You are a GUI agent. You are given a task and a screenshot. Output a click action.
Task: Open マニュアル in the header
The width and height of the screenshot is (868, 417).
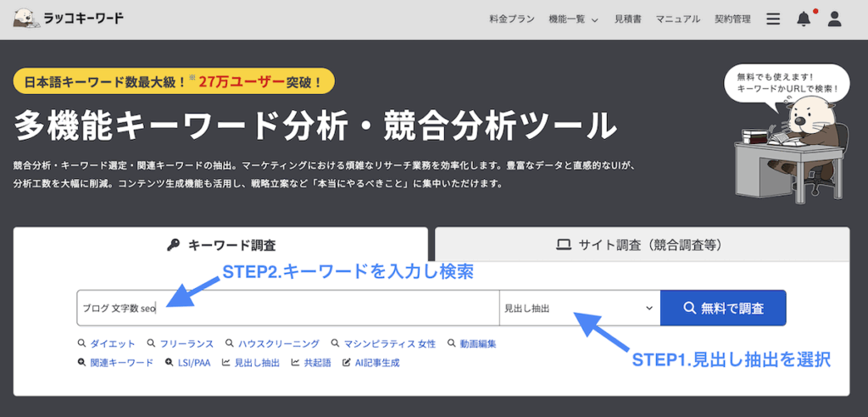point(678,19)
